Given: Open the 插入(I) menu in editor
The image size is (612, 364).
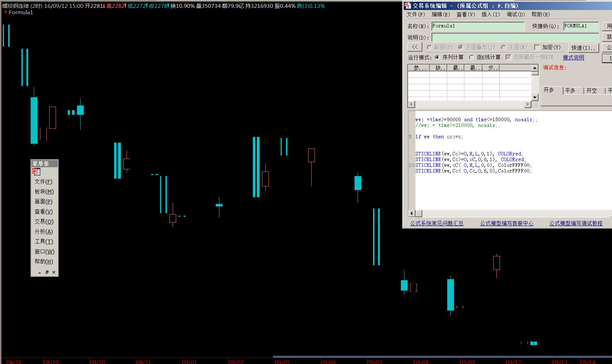Looking at the screenshot, I should 490,15.
